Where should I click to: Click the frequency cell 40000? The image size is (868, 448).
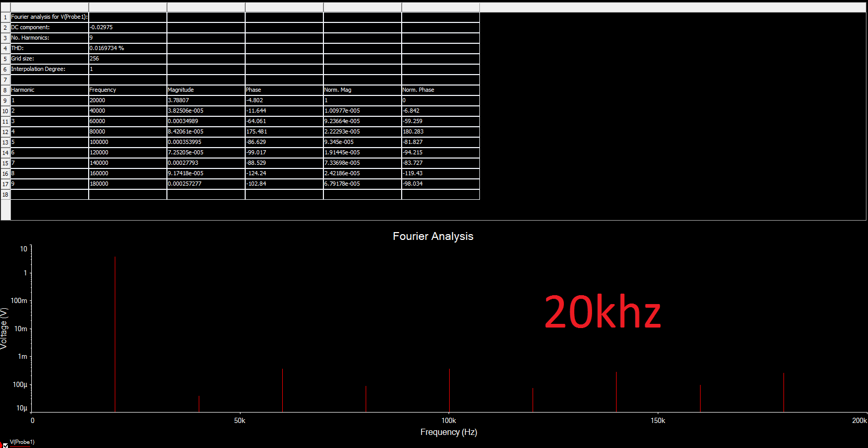128,111
